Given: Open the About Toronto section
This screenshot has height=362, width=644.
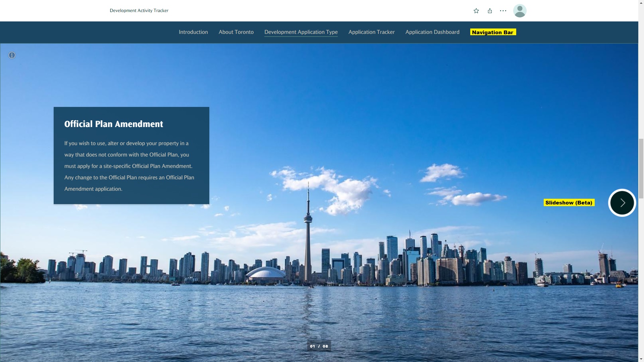Looking at the screenshot, I should coord(236,32).
